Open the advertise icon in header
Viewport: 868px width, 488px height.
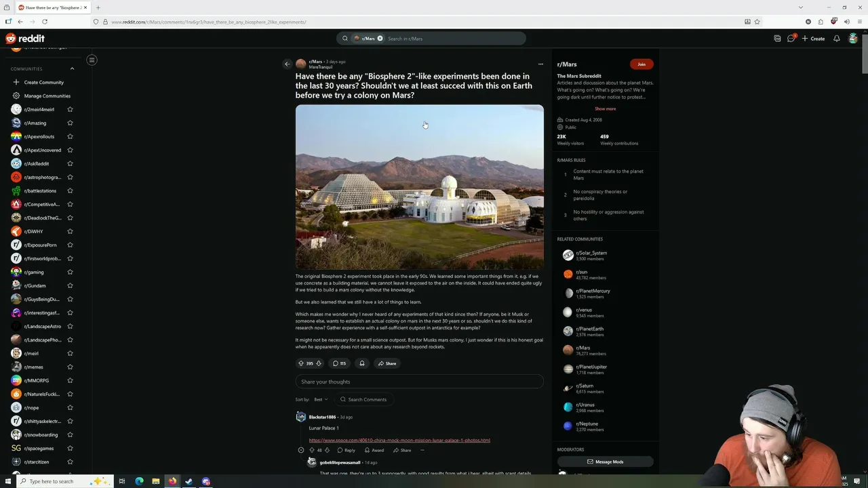[x=777, y=39]
